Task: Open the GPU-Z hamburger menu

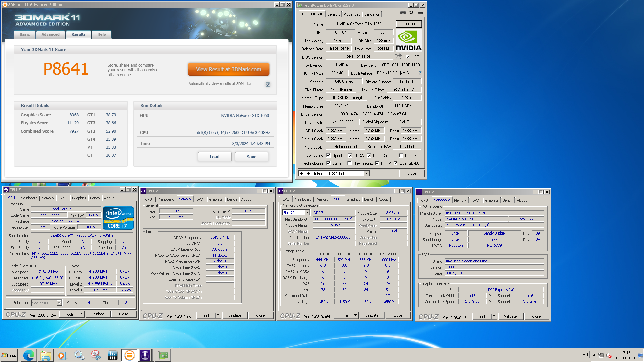Action: click(420, 13)
